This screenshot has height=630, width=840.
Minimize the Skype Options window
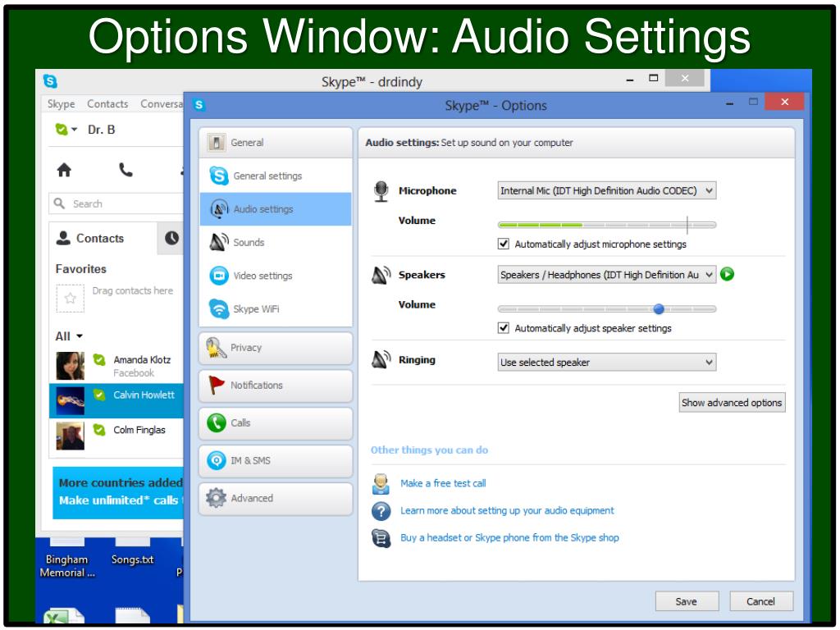729,103
